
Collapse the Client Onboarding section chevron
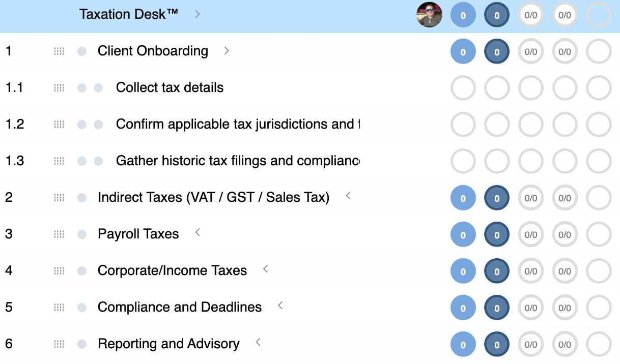pos(227,51)
